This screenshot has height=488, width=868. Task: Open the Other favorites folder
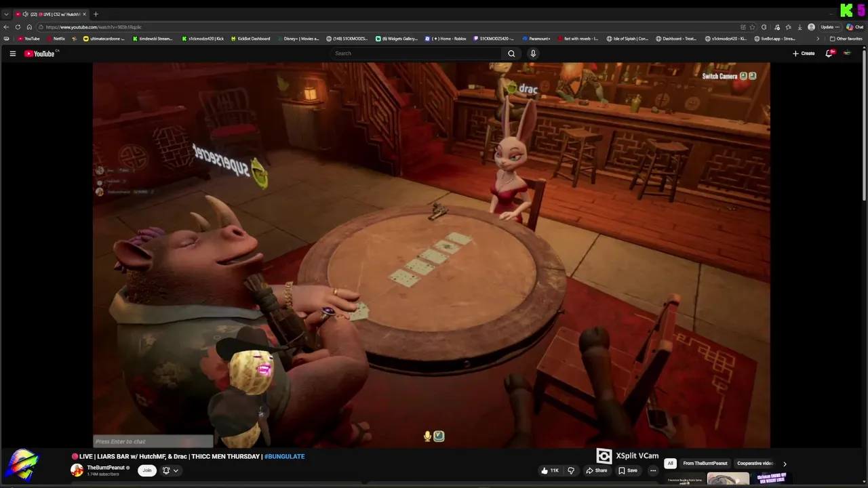pos(846,39)
